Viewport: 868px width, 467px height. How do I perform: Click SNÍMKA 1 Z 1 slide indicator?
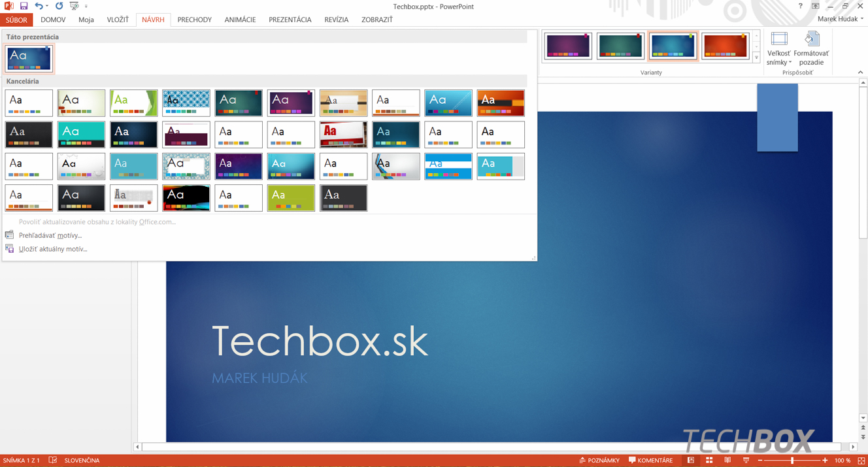pos(22,460)
